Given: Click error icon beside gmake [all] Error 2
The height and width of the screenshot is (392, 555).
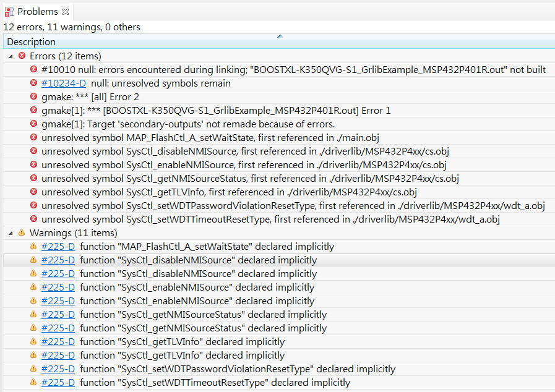Looking at the screenshot, I should (34, 97).
